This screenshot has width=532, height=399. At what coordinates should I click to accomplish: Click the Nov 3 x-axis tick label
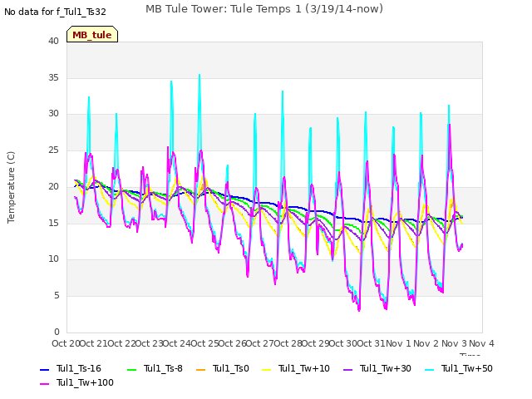(454, 343)
